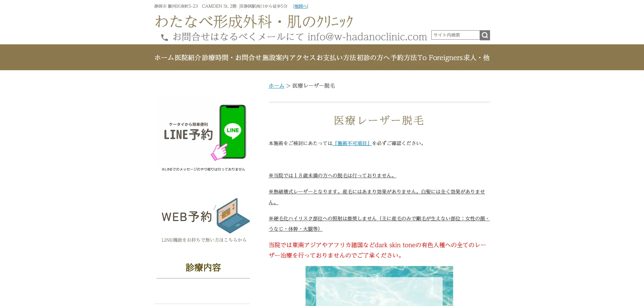Click the site search magnifying glass icon
Image resolution: width=644 pixels, height=306 pixels.
485,35
